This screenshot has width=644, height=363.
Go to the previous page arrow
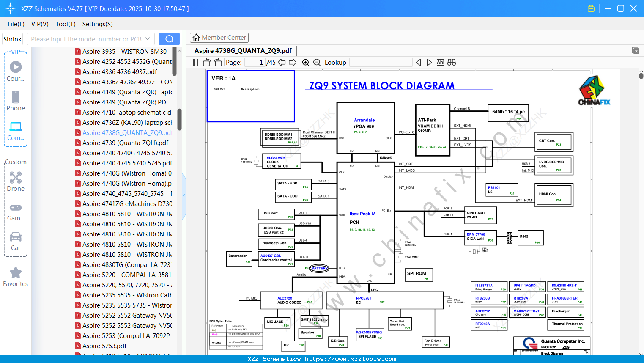click(282, 62)
